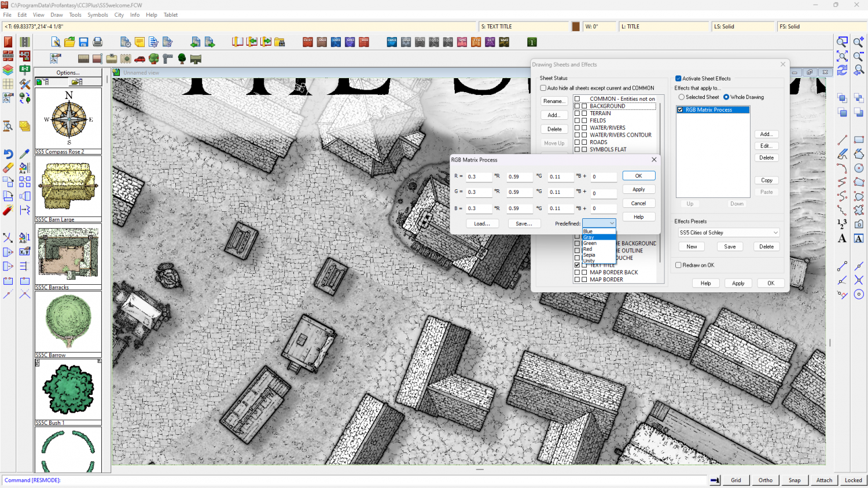The height and width of the screenshot is (488, 868).
Task: Click the Print icon in toolbar
Action: pos(98,42)
